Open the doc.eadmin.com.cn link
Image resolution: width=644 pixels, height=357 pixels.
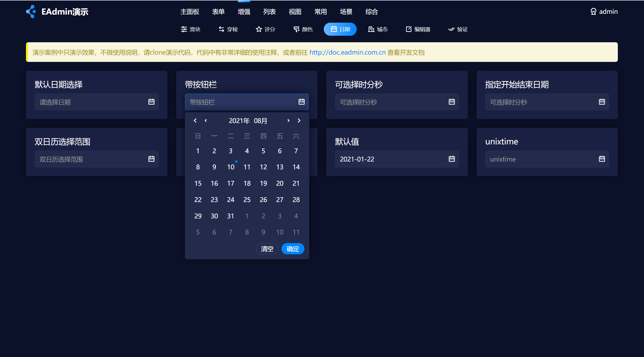point(347,52)
